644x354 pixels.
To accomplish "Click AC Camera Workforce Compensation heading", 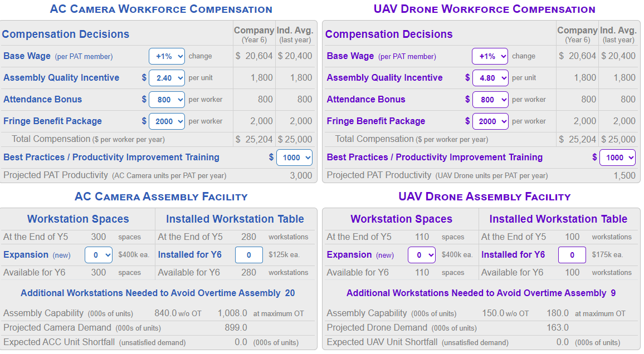I will click(161, 9).
